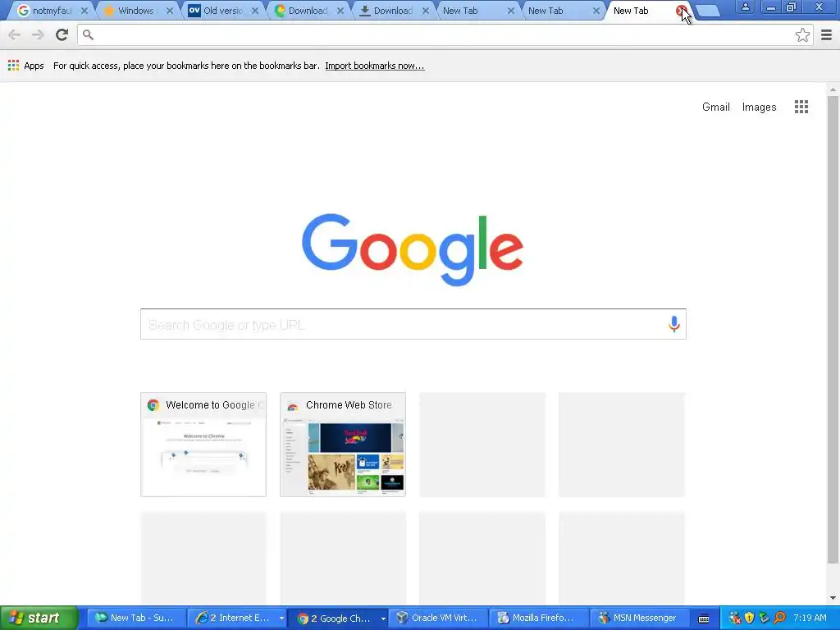Open the Chrome hamburger menu

[827, 35]
